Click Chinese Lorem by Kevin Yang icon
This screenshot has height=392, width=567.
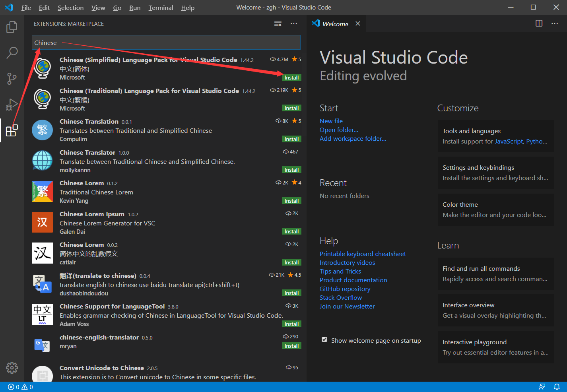pyautogui.click(x=42, y=192)
